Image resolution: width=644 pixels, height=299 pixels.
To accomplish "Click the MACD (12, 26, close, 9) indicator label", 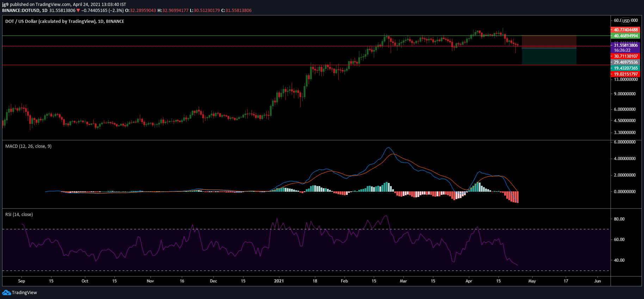I will [29, 146].
